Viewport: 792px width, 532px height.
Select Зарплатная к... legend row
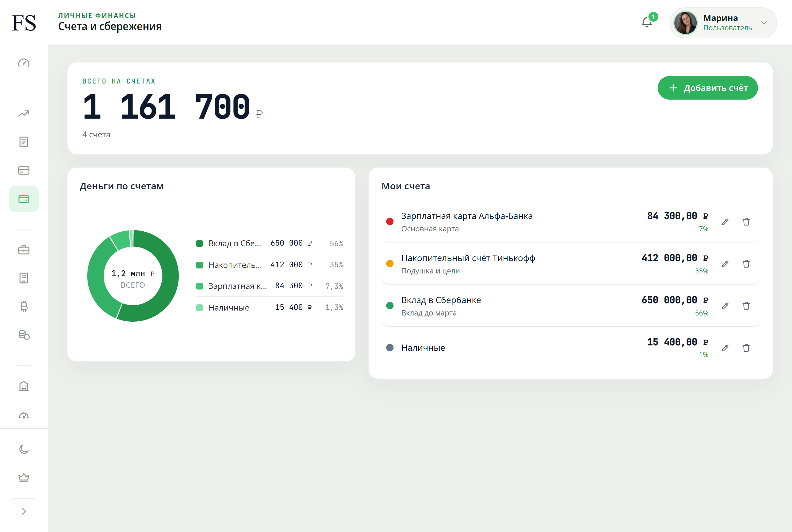tap(270, 286)
